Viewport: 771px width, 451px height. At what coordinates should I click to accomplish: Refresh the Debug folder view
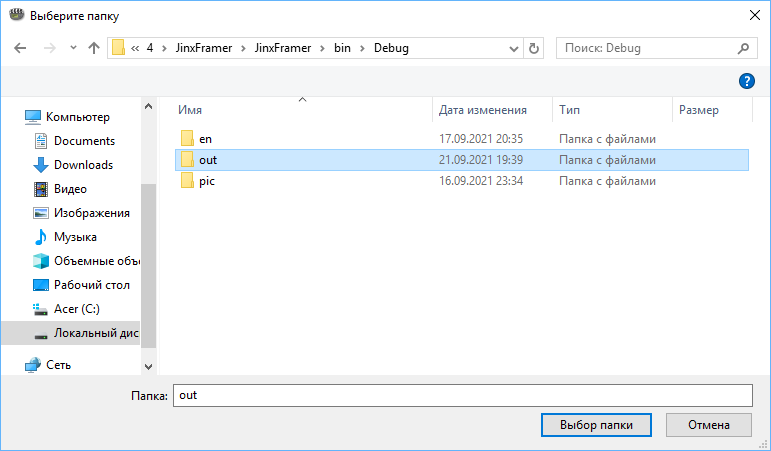point(534,48)
